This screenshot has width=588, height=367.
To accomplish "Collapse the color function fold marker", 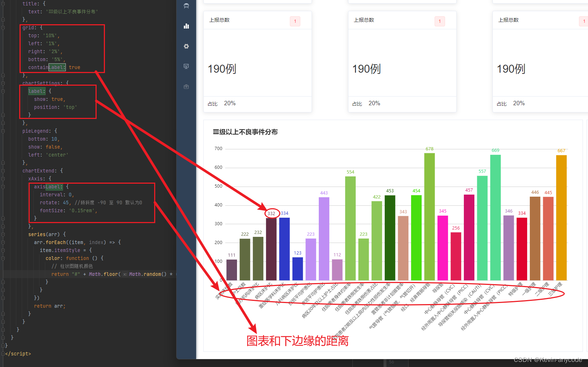I will point(3,258).
